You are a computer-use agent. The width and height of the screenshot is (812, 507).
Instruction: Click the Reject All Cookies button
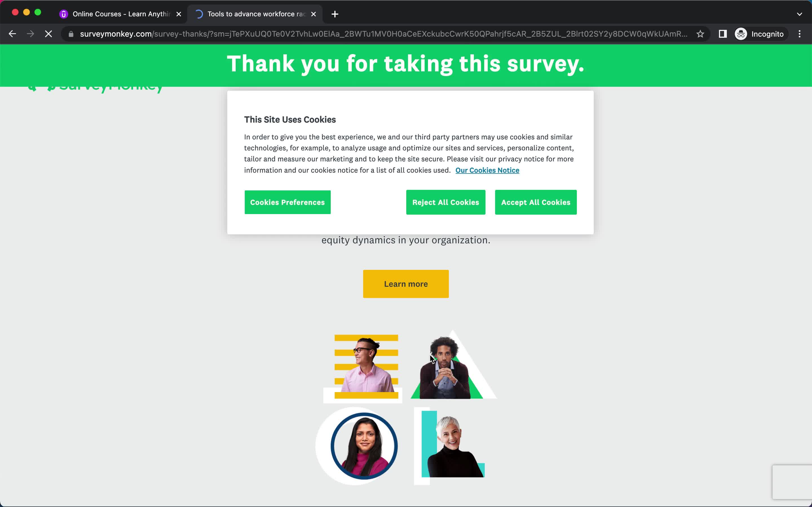pyautogui.click(x=445, y=202)
